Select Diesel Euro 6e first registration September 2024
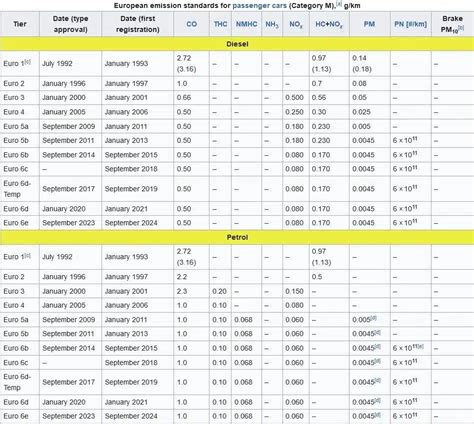Screen dimensions: 474x424 tap(131, 223)
